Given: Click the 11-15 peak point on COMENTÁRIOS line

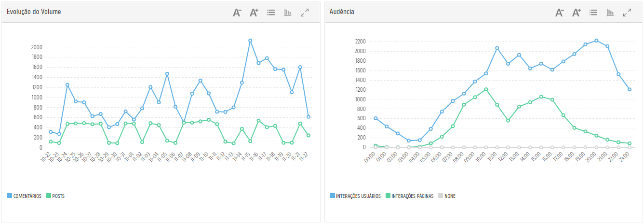Looking at the screenshot, I should [250, 41].
